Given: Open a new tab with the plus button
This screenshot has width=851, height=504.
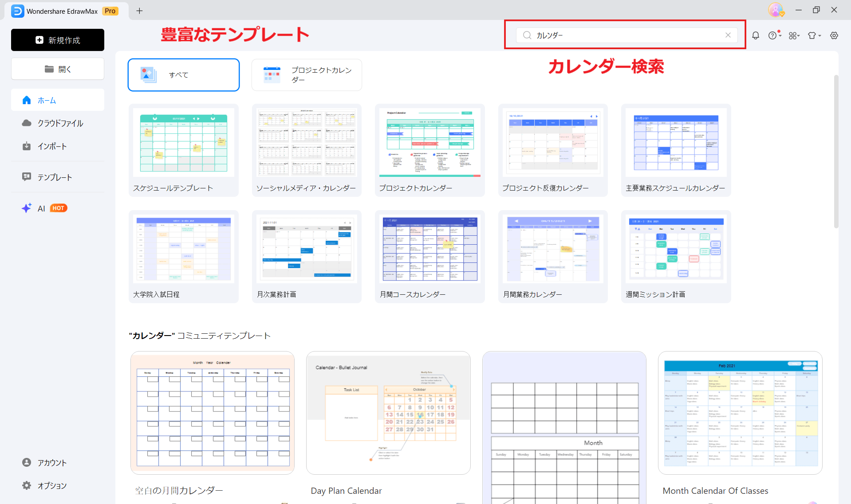Looking at the screenshot, I should 139,10.
